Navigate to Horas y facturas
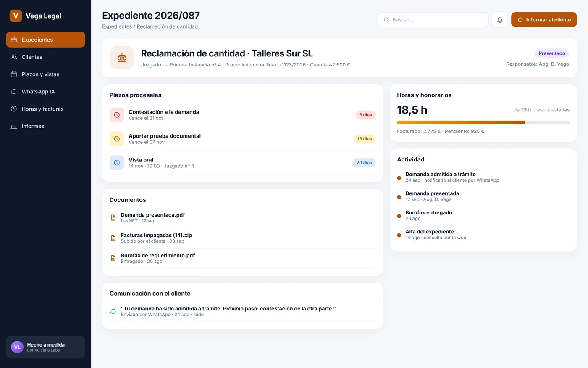The image size is (588, 368). click(45, 109)
